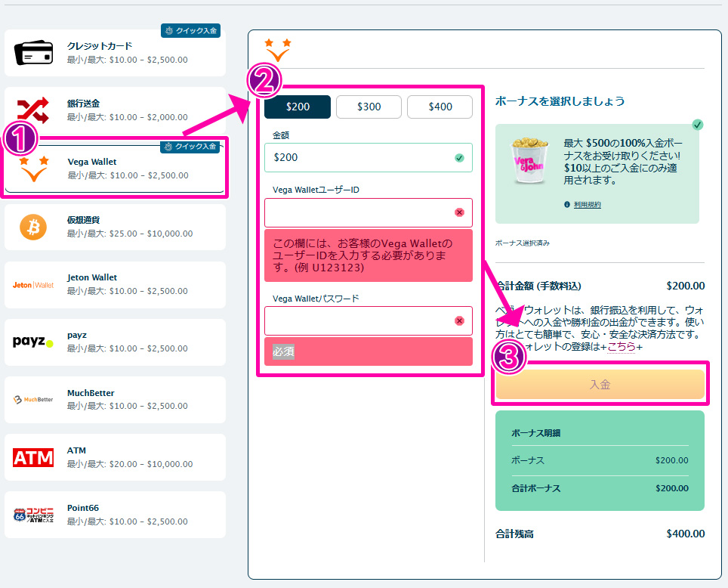Select the 仮想通貨 payment method
The height and width of the screenshot is (588, 728).
115,227
